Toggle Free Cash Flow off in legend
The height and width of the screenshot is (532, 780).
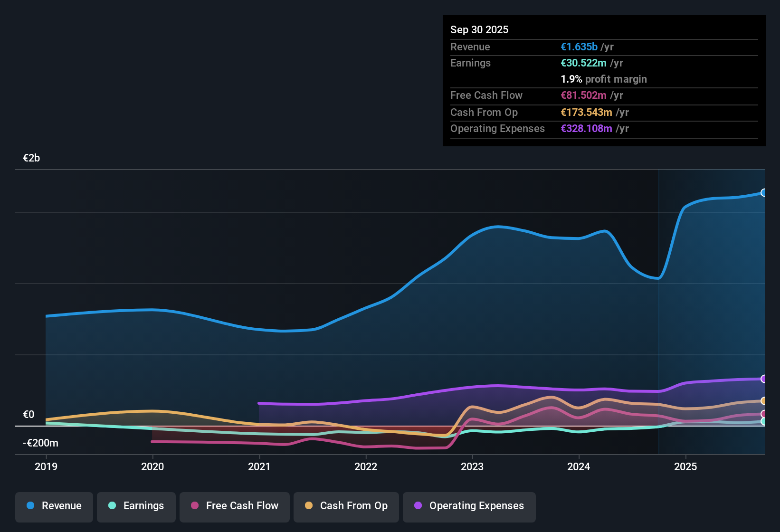point(234,506)
